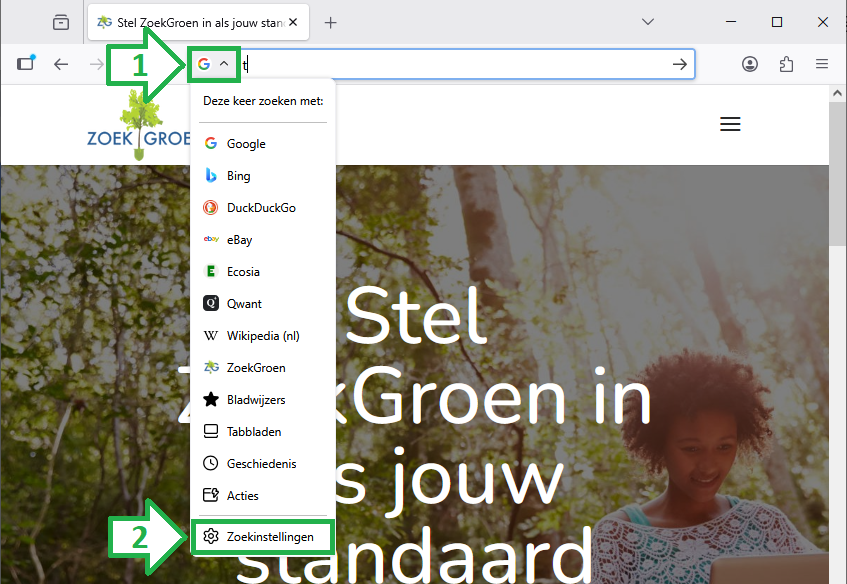Select Google as search engine
The image size is (847, 584).
click(246, 144)
